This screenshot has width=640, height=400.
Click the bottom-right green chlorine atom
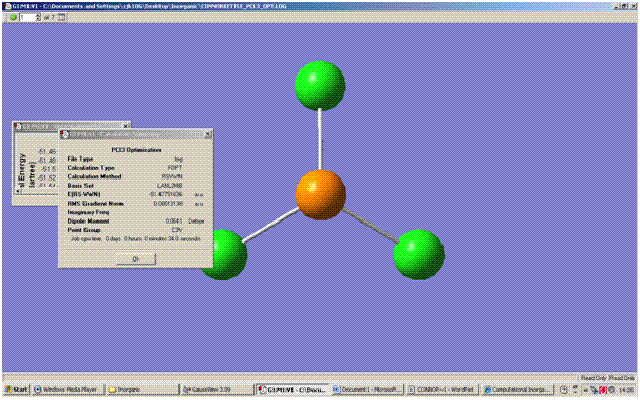click(419, 254)
